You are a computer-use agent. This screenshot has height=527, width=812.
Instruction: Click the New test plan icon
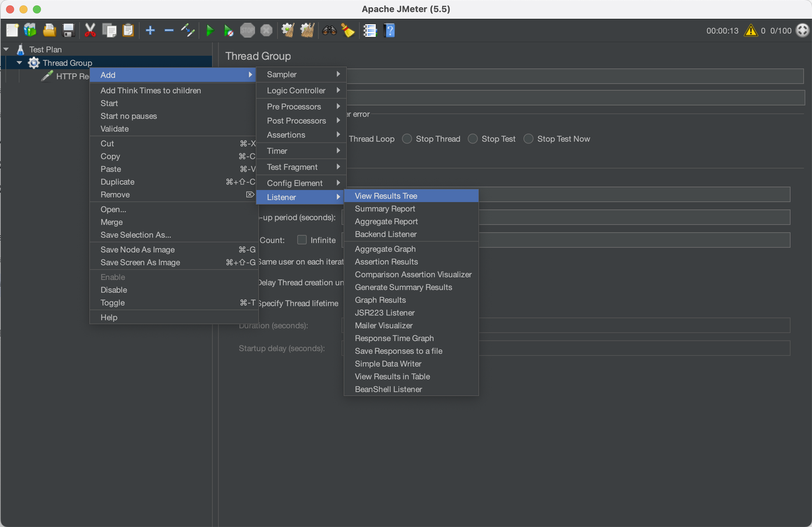pos(12,30)
